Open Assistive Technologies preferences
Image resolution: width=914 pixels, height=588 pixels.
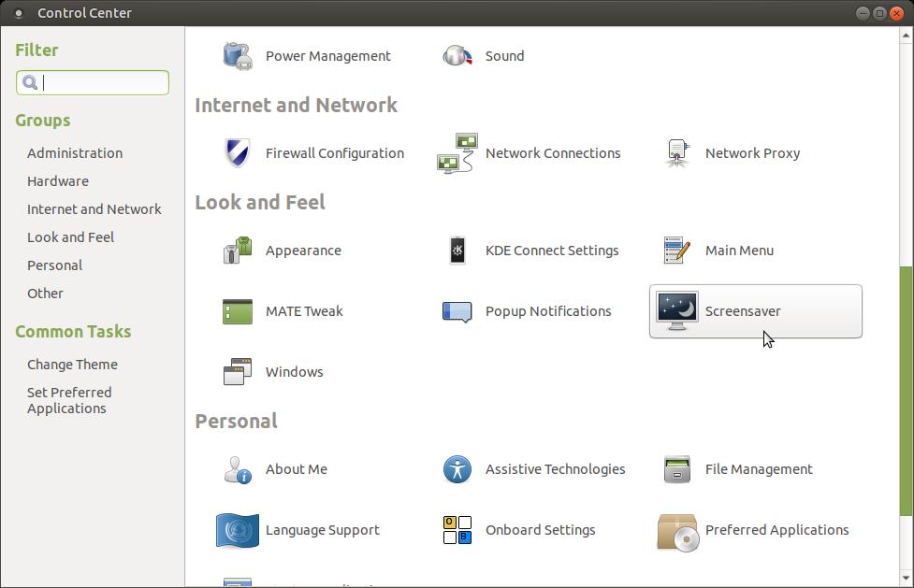(530, 468)
